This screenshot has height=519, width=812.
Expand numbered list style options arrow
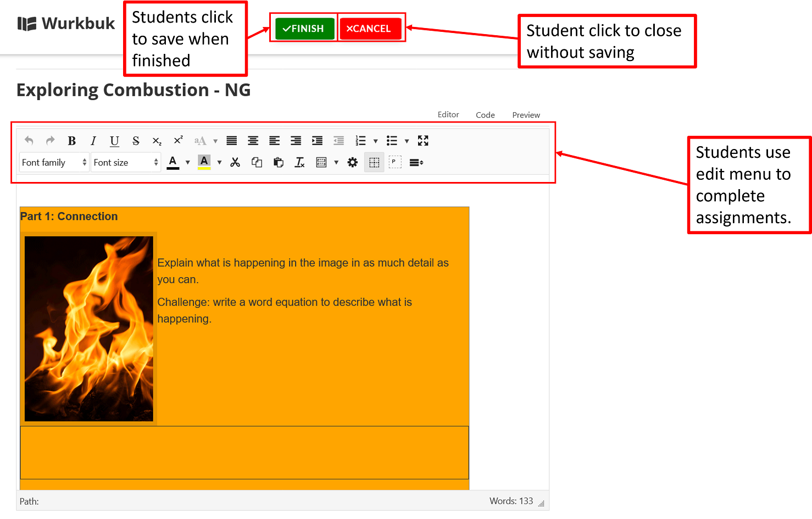click(x=376, y=141)
